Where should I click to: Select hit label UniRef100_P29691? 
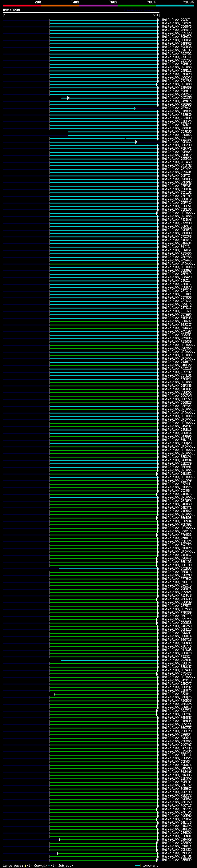(x=176, y=172)
